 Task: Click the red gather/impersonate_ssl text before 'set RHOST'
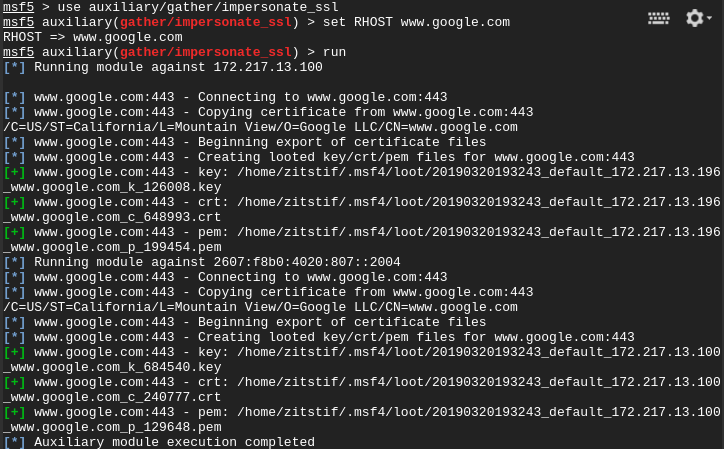pos(206,22)
